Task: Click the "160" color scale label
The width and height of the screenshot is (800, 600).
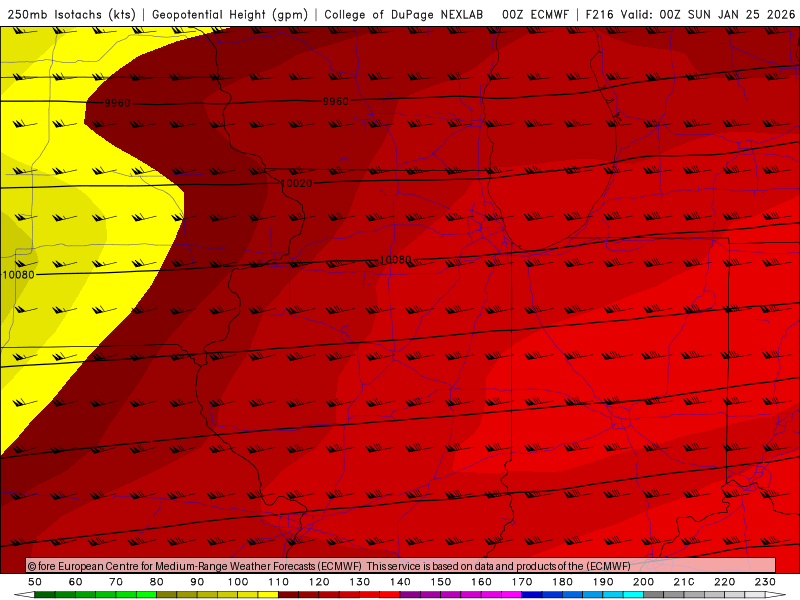Action: [x=481, y=582]
